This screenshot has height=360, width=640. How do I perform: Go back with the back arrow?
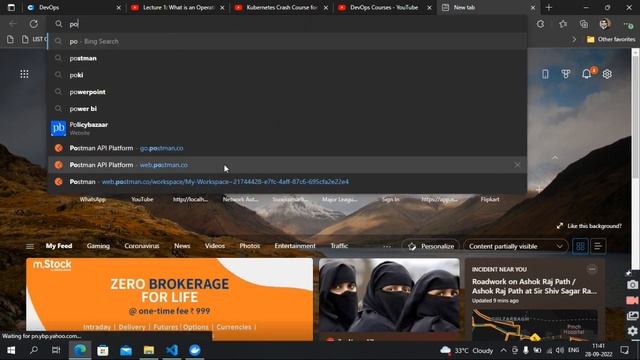click(x=13, y=24)
